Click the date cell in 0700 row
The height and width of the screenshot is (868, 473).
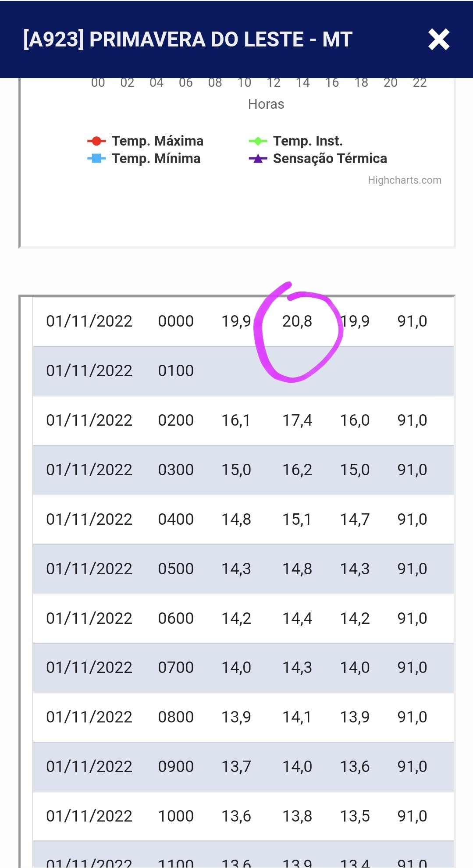89,668
